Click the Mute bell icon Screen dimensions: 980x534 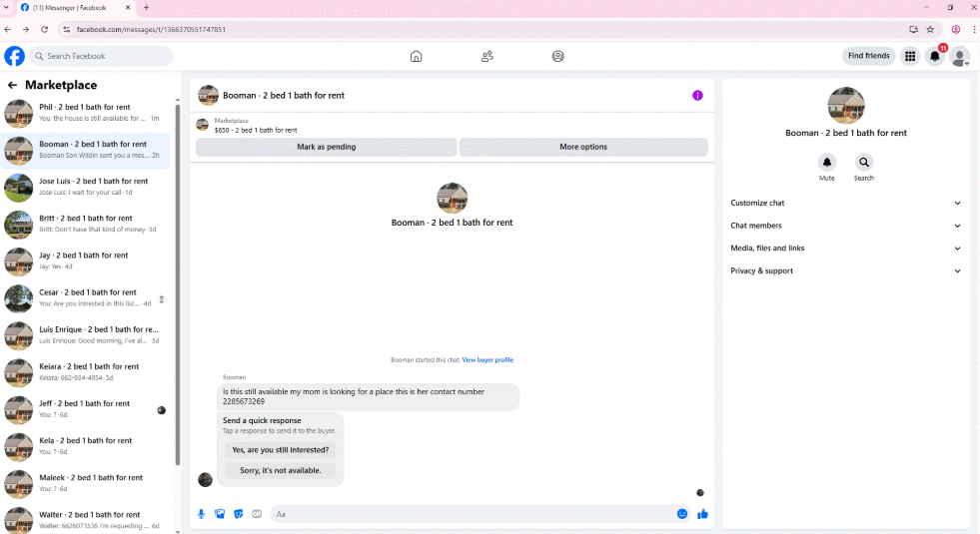(827, 163)
